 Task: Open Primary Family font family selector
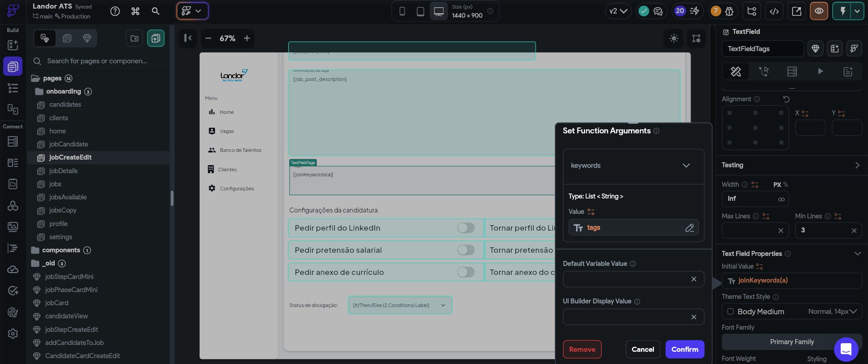[792, 342]
